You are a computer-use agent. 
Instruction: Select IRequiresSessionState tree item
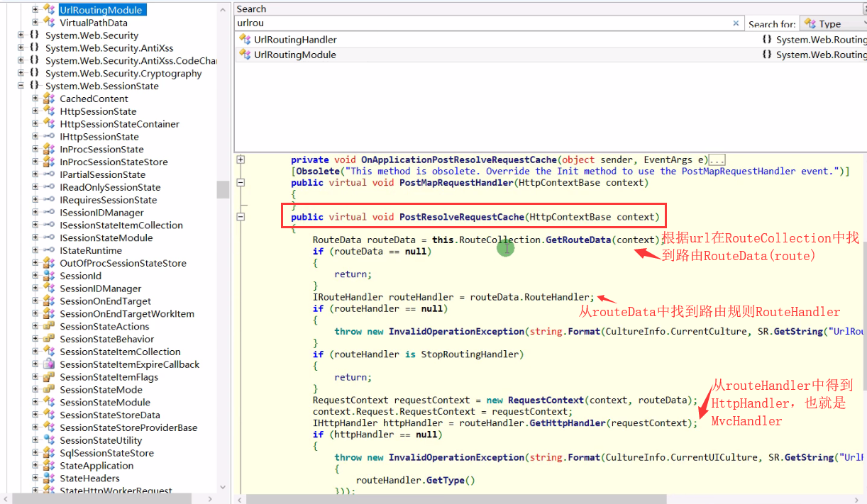point(108,200)
